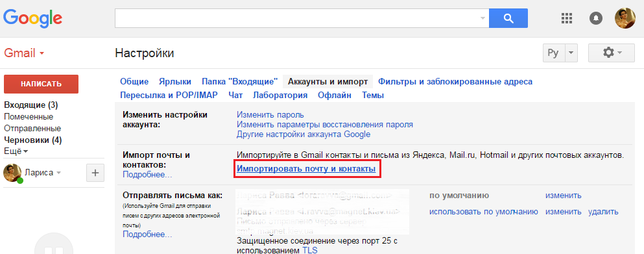Click the Изменить пароль link
The width and height of the screenshot is (644, 254).
[x=270, y=114]
